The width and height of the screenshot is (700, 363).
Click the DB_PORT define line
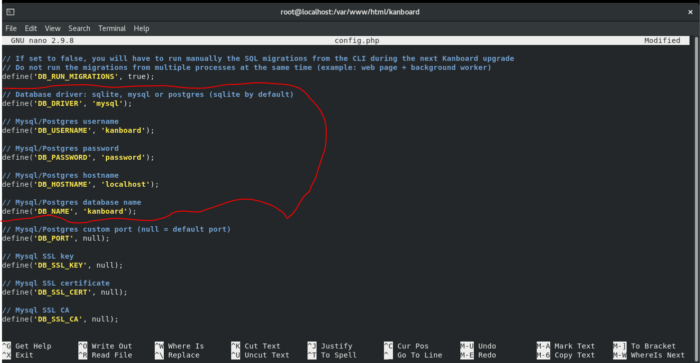pyautogui.click(x=55, y=238)
